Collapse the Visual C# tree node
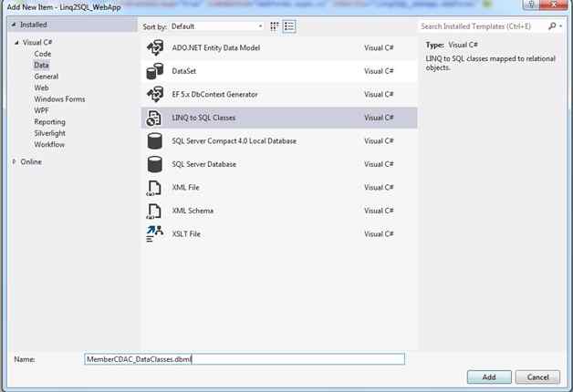The image size is (573, 392). pos(16,43)
